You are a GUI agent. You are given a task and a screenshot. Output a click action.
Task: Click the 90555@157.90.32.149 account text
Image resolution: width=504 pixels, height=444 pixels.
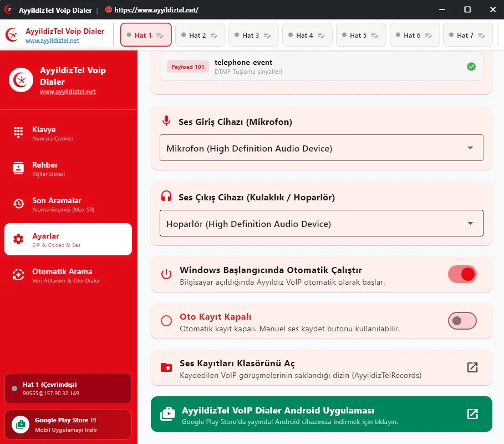click(51, 393)
